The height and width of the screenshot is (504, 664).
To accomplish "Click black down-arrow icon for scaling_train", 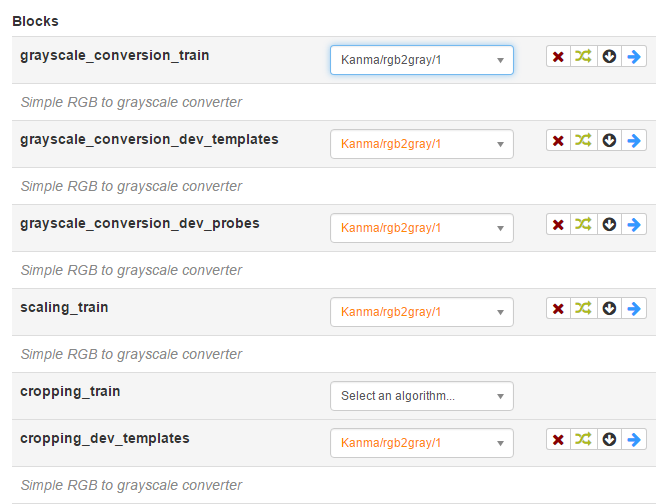I will pos(609,308).
